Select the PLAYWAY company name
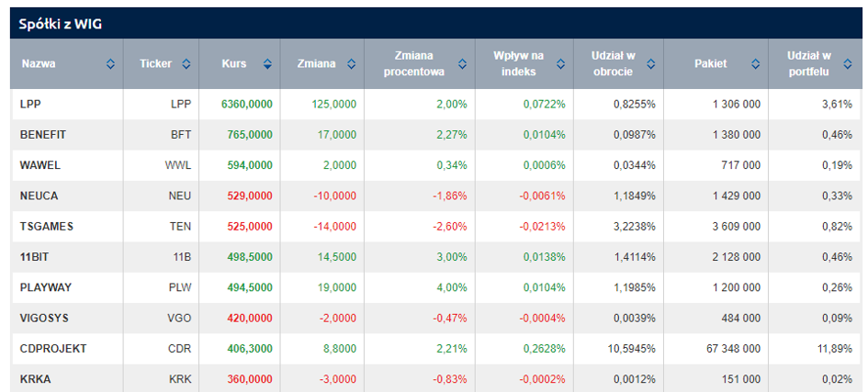Image resolution: width=868 pixels, height=392 pixels. tap(45, 287)
